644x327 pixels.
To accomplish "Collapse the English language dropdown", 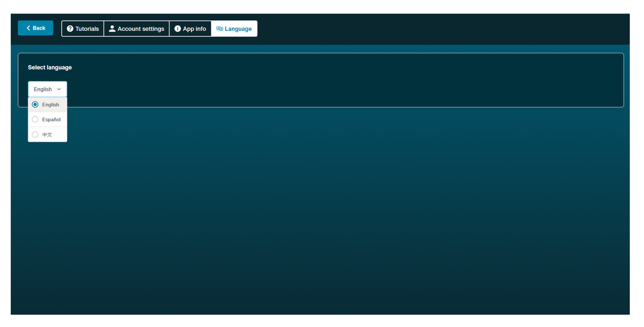I will [47, 89].
